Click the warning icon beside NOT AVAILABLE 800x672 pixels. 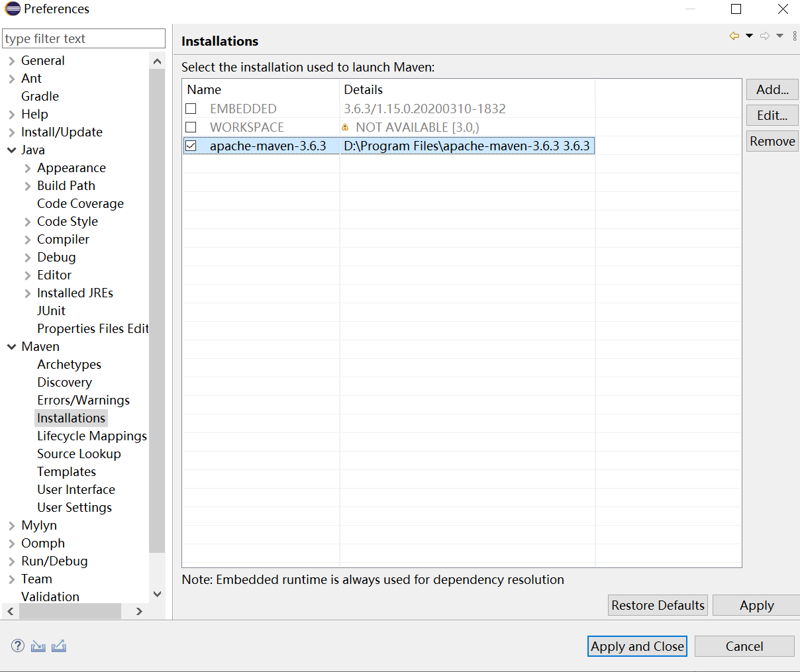(x=346, y=126)
